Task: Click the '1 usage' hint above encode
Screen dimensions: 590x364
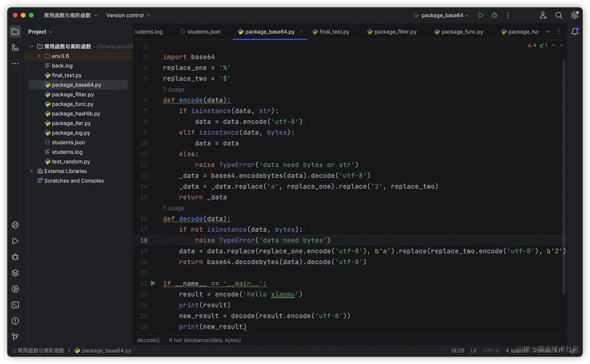Action: [x=174, y=89]
